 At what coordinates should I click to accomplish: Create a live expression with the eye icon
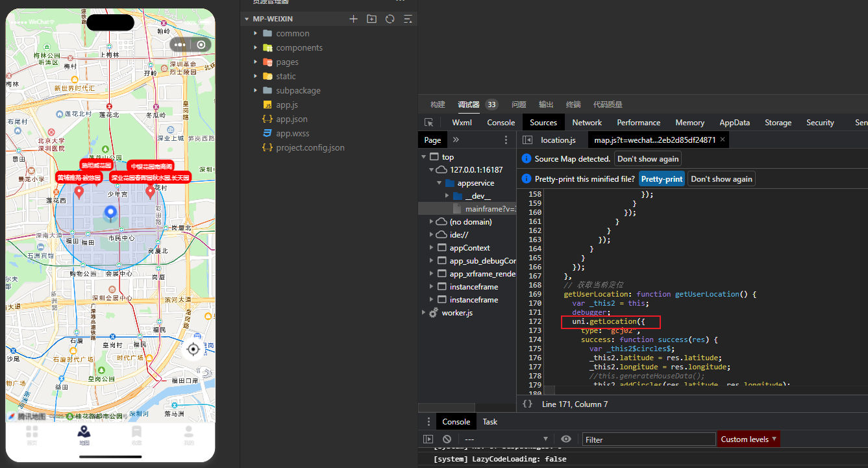point(566,439)
